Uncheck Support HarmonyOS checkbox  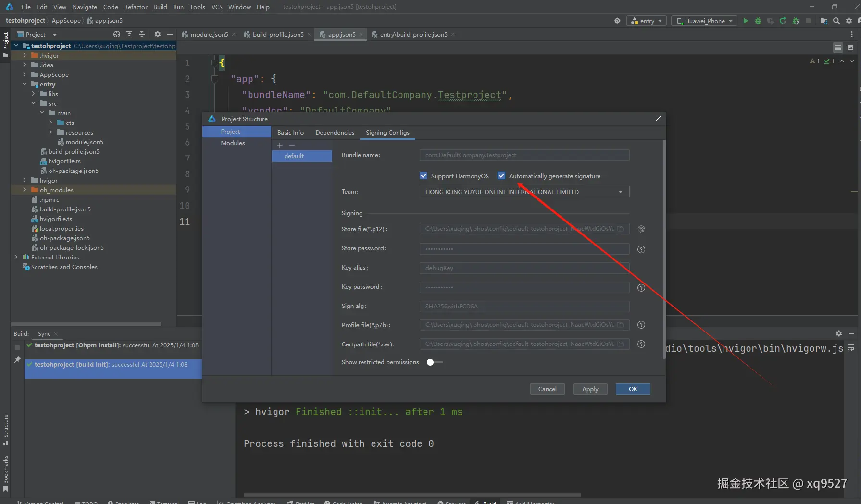424,176
